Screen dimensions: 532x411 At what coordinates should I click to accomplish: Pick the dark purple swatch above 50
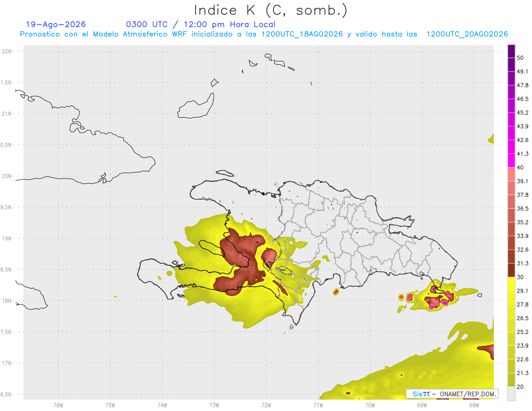pyautogui.click(x=511, y=51)
